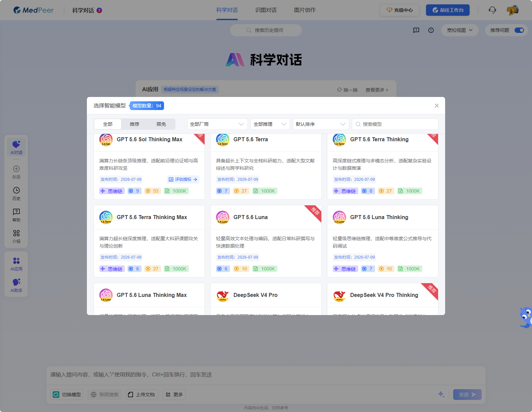Click the MedPeer logo
This screenshot has width=532, height=412.
(x=33, y=10)
